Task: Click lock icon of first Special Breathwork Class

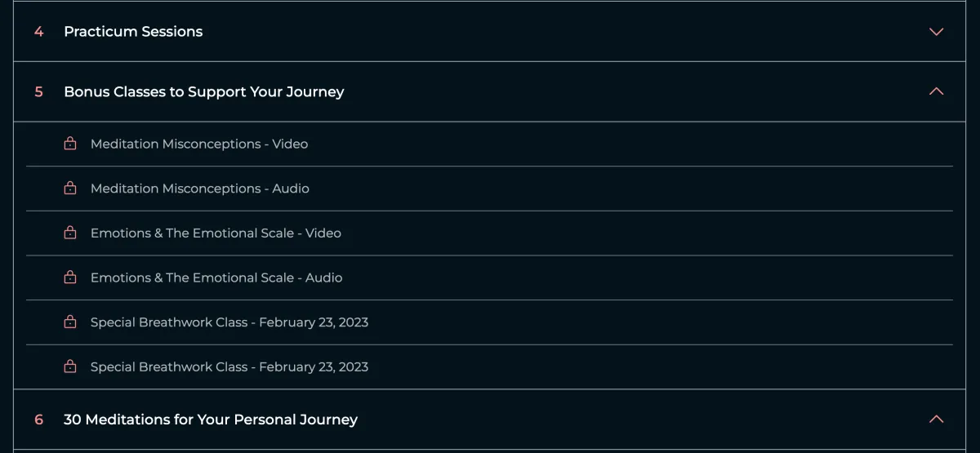Action: [70, 322]
